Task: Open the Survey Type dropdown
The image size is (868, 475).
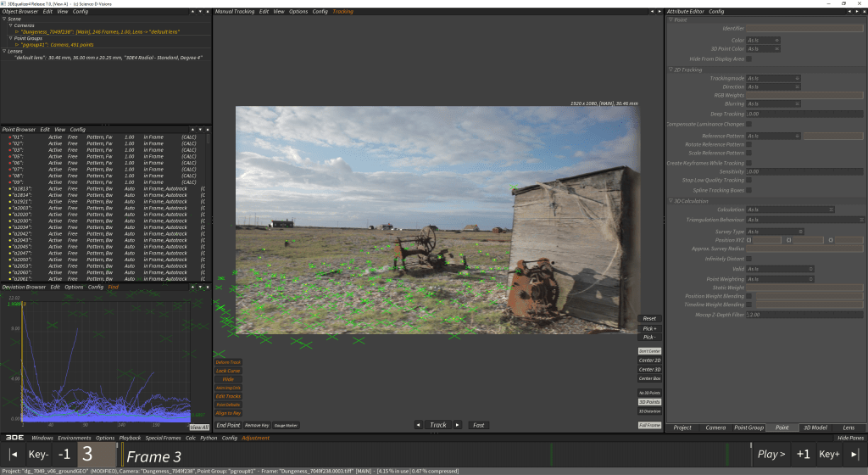Action: (x=772, y=231)
